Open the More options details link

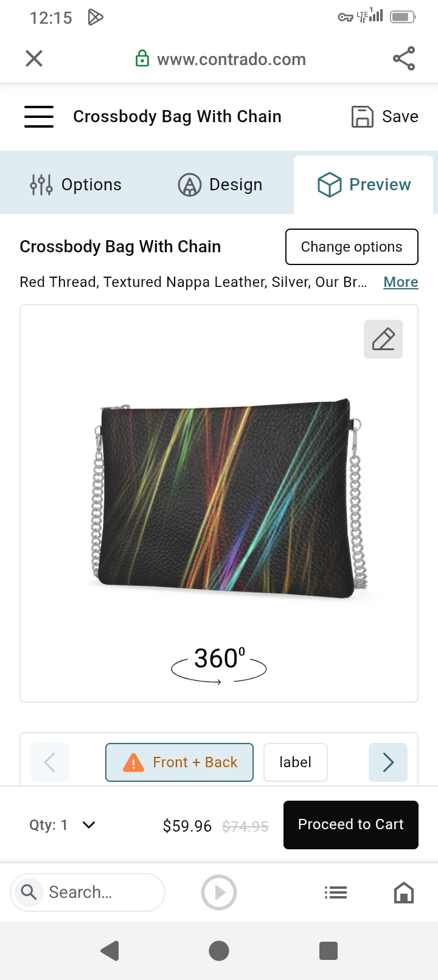401,282
